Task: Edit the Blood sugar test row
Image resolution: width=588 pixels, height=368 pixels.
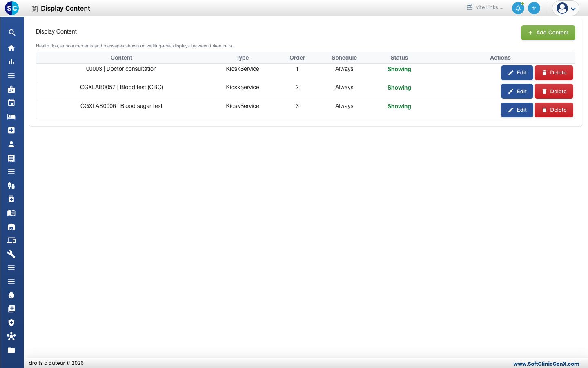Action: [517, 110]
